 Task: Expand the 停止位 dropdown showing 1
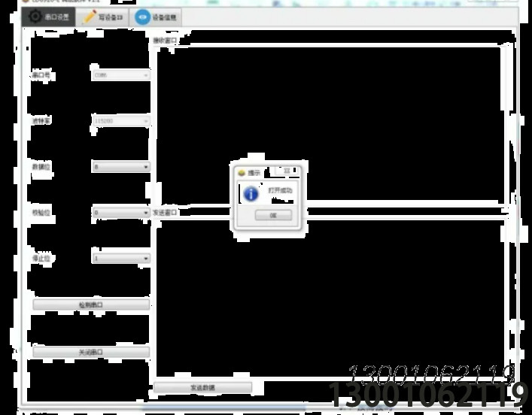(121, 259)
